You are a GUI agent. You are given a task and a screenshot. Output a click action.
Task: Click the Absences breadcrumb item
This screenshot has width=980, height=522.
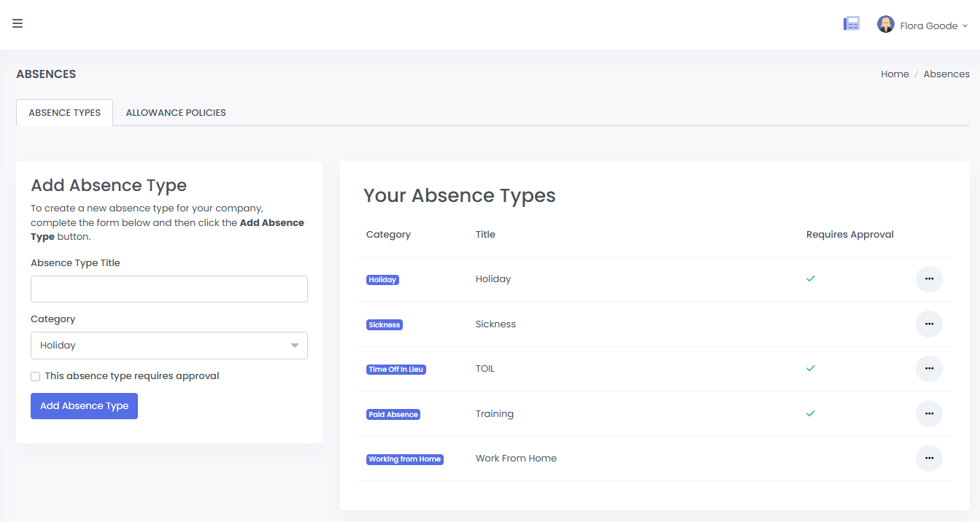coord(946,74)
